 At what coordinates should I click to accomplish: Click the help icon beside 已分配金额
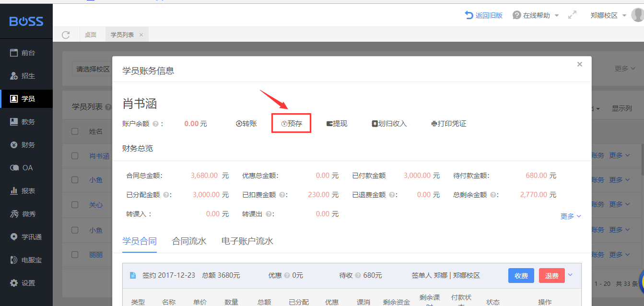[166, 195]
